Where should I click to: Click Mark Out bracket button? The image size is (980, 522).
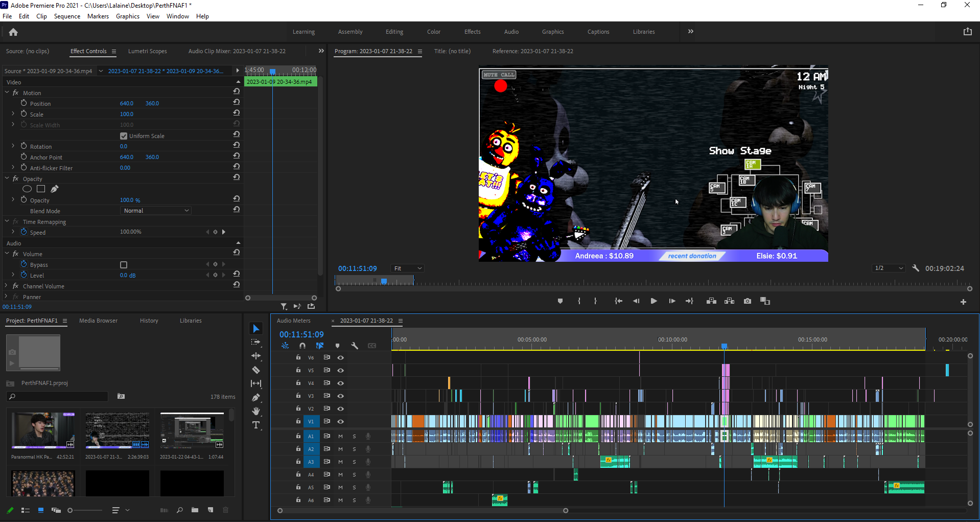point(595,301)
